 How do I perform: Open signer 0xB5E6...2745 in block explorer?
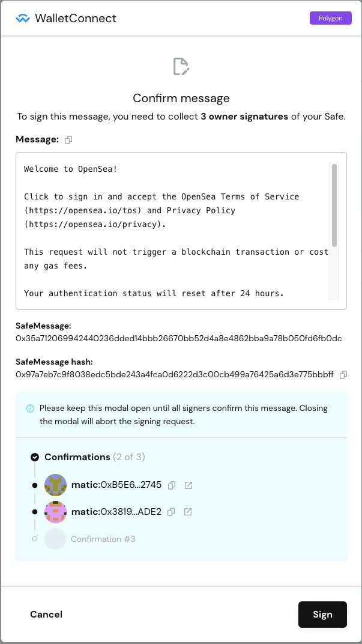pyautogui.click(x=188, y=485)
